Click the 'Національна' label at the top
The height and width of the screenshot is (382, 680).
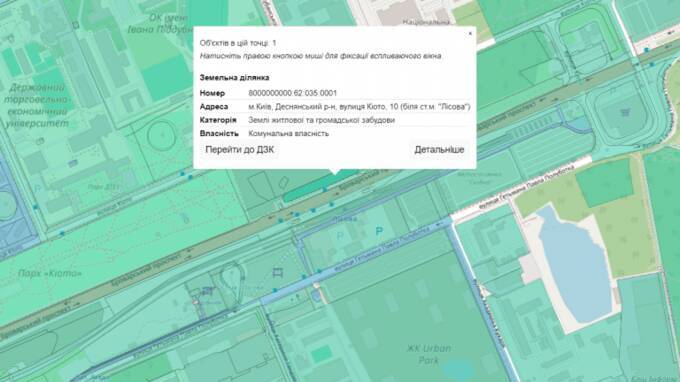click(427, 22)
